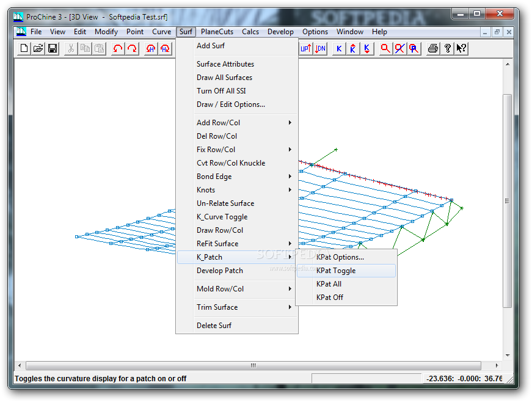
Task: Expand the Trim Surface submenu
Action: click(237, 307)
